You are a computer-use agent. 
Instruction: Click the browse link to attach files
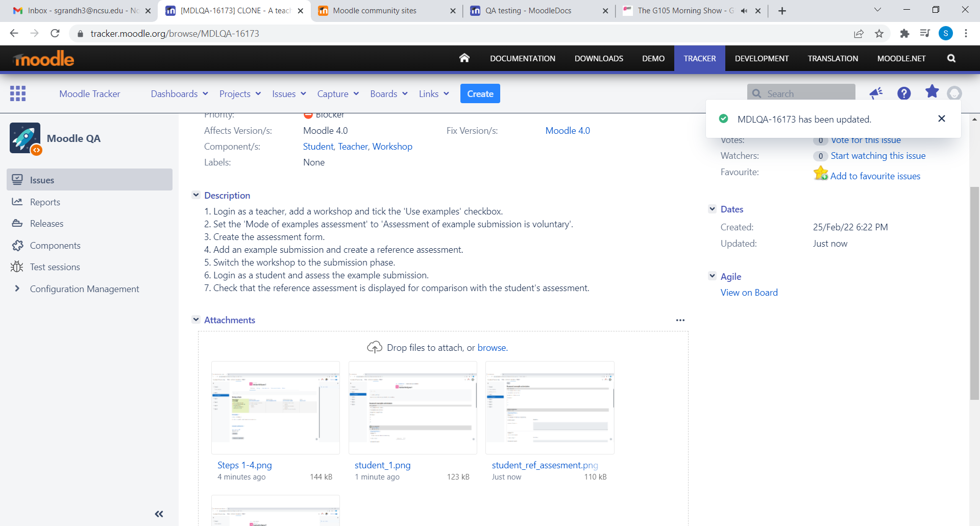coord(493,348)
